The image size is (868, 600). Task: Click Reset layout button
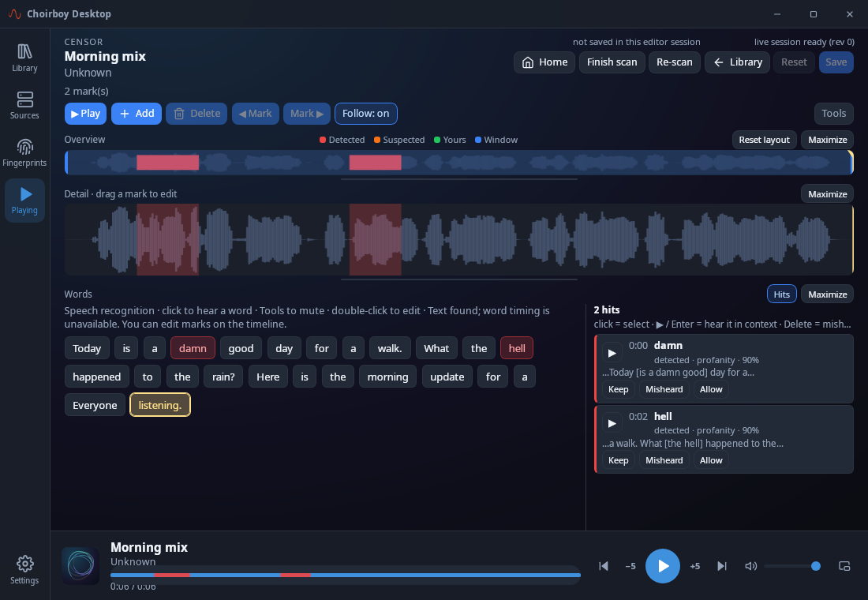point(764,140)
